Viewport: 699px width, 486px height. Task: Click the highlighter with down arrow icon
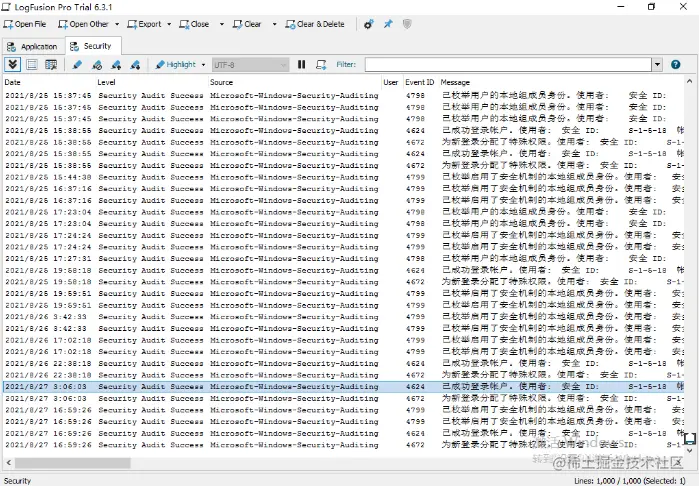135,65
